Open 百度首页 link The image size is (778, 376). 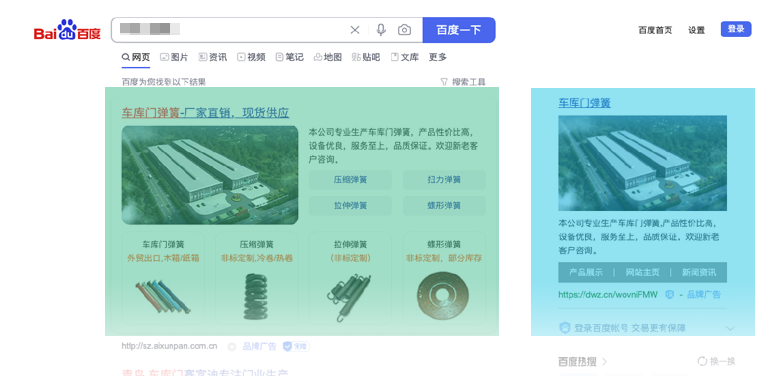coord(655,30)
